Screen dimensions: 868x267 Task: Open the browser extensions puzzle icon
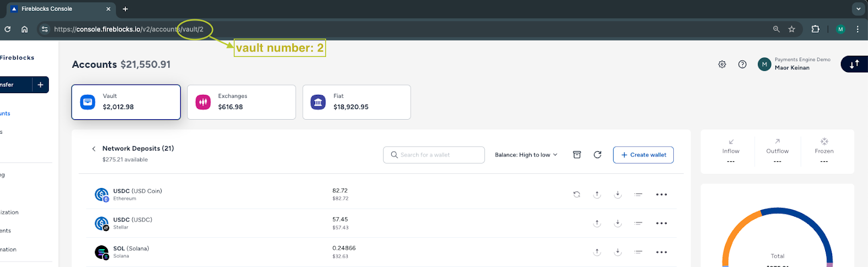coord(815,29)
